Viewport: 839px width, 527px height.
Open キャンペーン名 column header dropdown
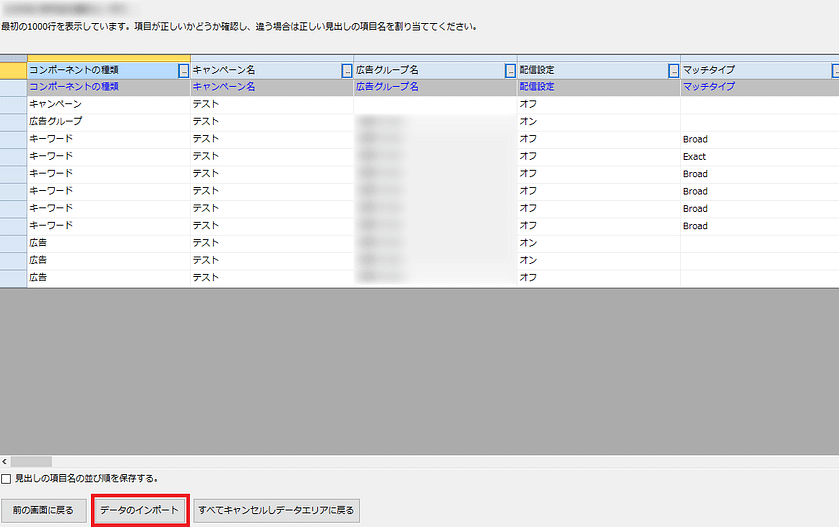346,71
